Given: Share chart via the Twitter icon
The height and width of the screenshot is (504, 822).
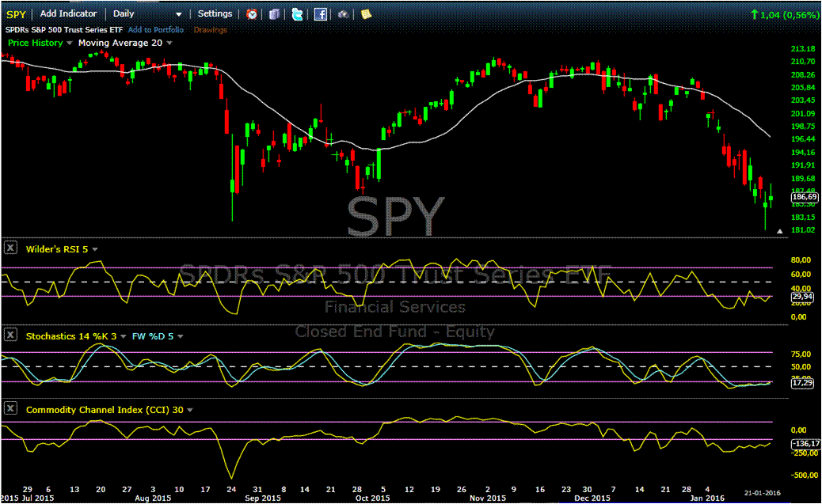Looking at the screenshot, I should click(x=297, y=14).
